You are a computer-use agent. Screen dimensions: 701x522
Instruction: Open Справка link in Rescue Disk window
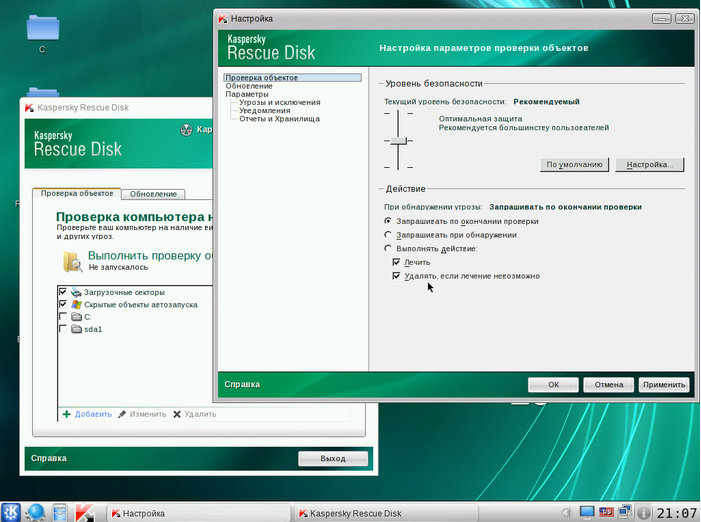click(49, 458)
